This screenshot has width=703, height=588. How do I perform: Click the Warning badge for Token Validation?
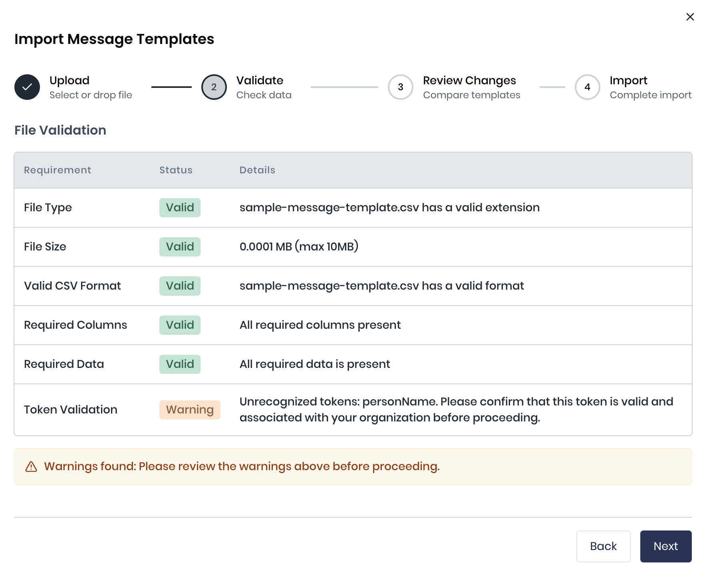[190, 410]
